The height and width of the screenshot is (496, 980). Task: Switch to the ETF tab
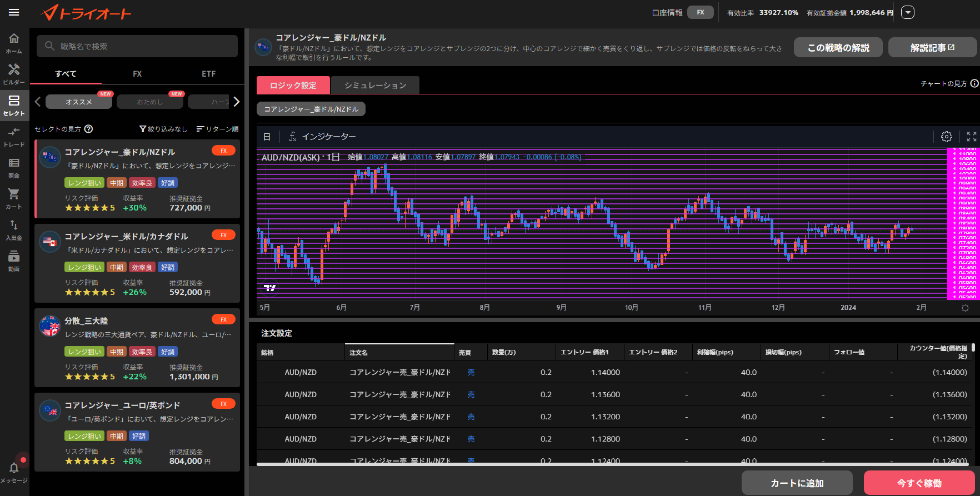click(x=208, y=74)
